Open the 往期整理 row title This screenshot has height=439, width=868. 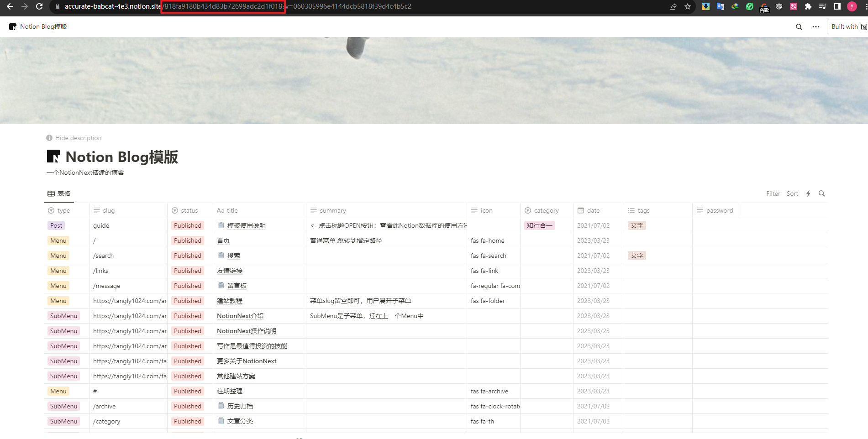click(230, 391)
